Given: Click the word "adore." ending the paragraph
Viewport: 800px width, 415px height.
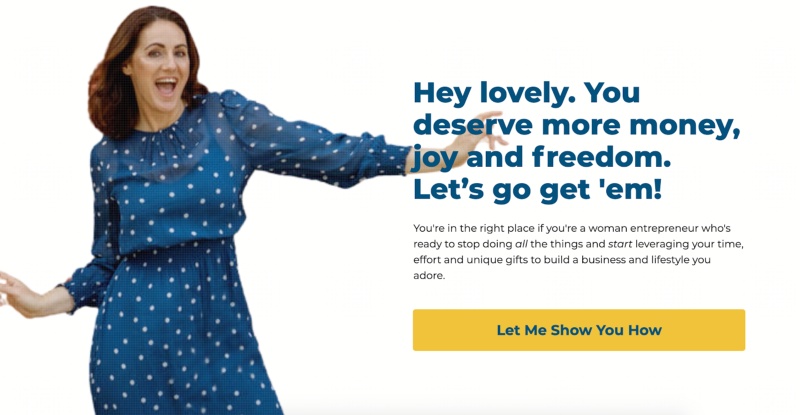Looking at the screenshot, I should [429, 276].
